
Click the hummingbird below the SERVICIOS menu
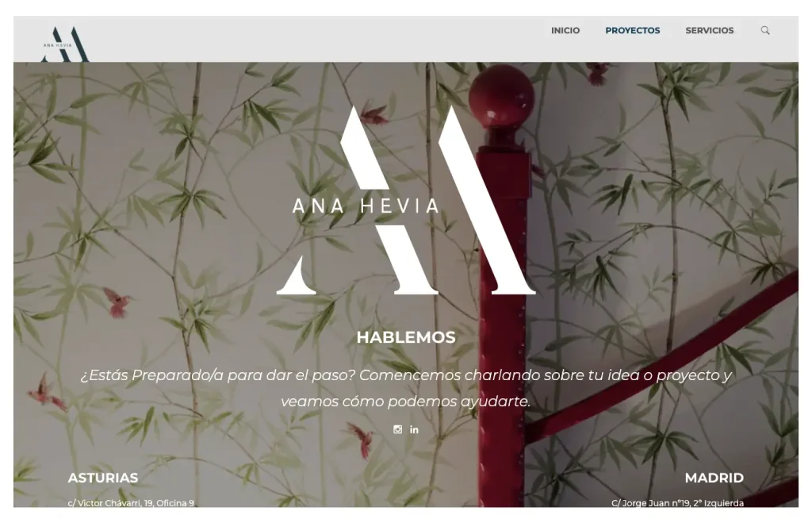tap(599, 74)
